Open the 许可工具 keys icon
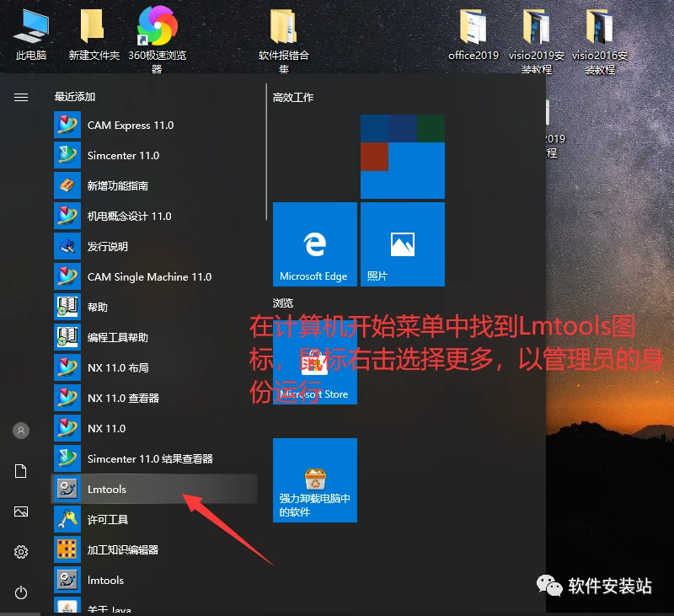This screenshot has width=674, height=616. click(x=67, y=519)
